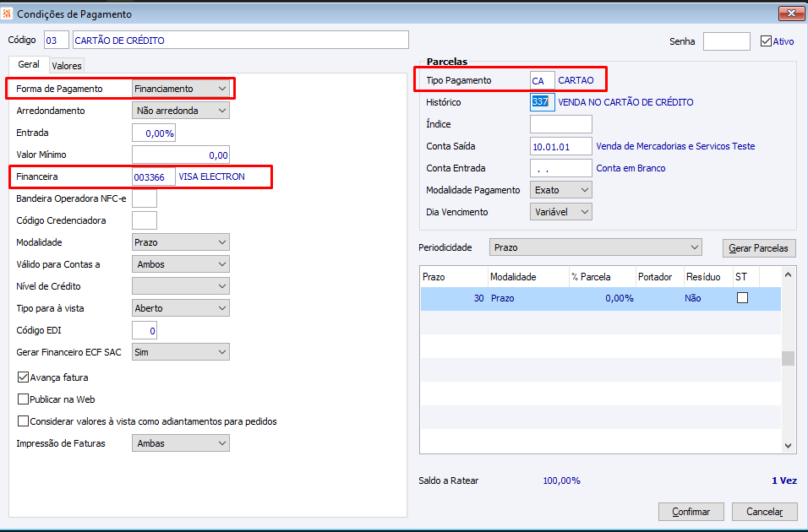Click the % Parcela column header

click(x=603, y=277)
